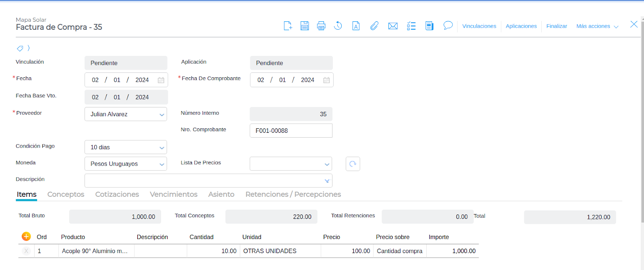Expand the Moneda dropdown
644x270 pixels.
coord(161,164)
